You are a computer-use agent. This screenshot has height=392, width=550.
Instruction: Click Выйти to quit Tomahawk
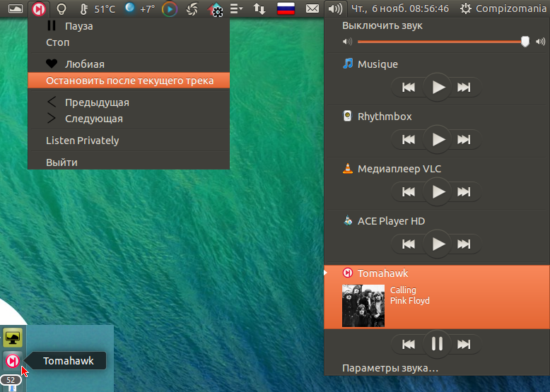click(x=129, y=162)
